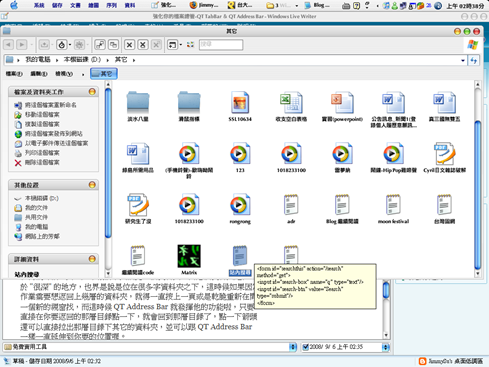Click the Back arrow in explorer toolbar
This screenshot has height=367, width=489.
(x=9, y=45)
